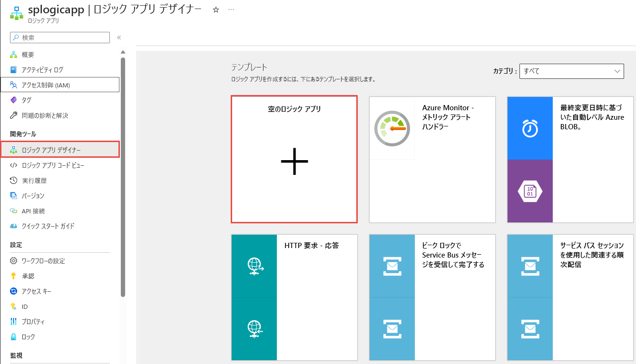The width and height of the screenshot is (636, 364).
Task: Click the ID key icon
Action: point(14,307)
